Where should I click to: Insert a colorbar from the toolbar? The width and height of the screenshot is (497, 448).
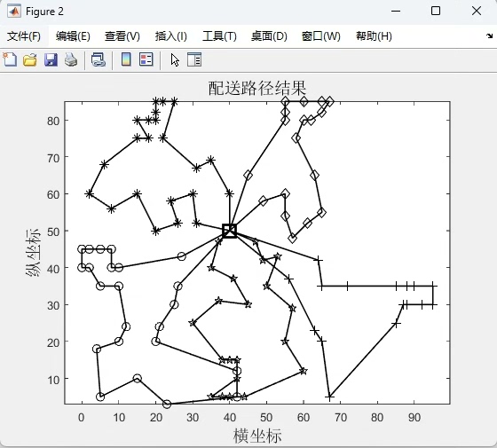(x=126, y=59)
